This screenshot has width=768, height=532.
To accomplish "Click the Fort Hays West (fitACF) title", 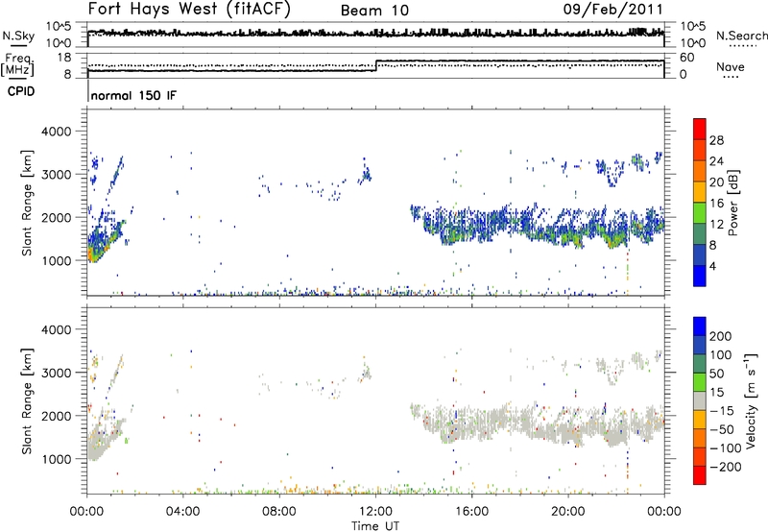I will coord(188,10).
